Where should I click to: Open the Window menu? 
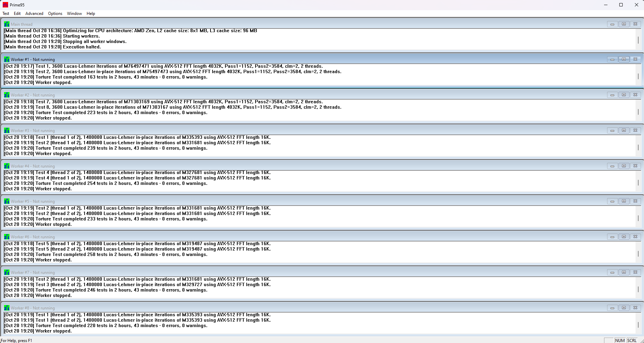pos(74,14)
